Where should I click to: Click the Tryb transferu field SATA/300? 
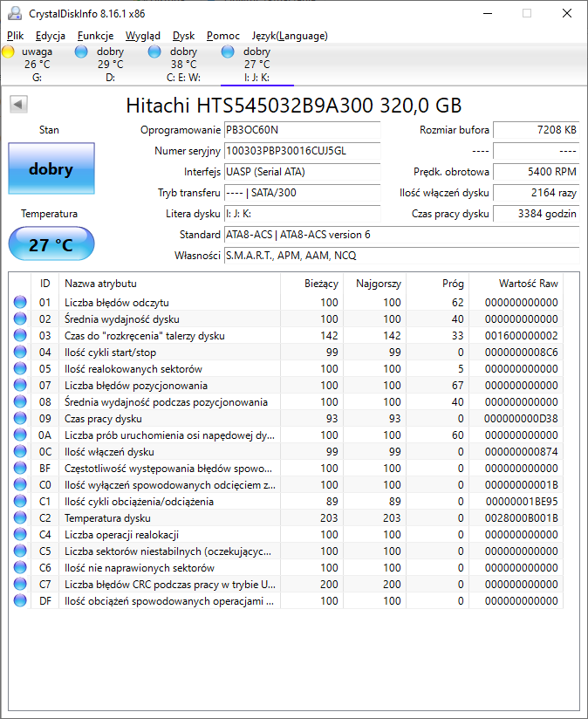[x=302, y=193]
